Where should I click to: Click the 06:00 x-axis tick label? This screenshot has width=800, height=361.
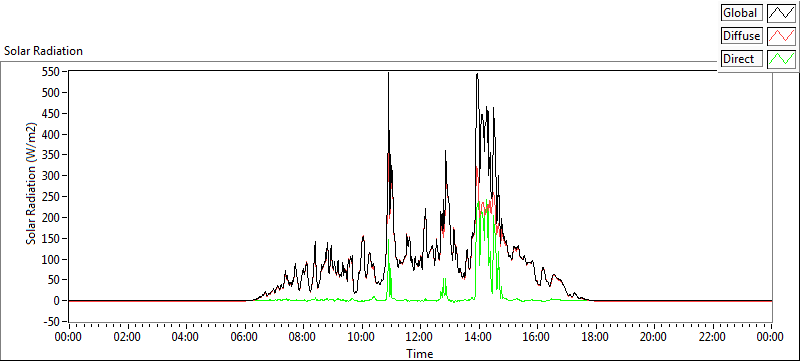[245, 337]
